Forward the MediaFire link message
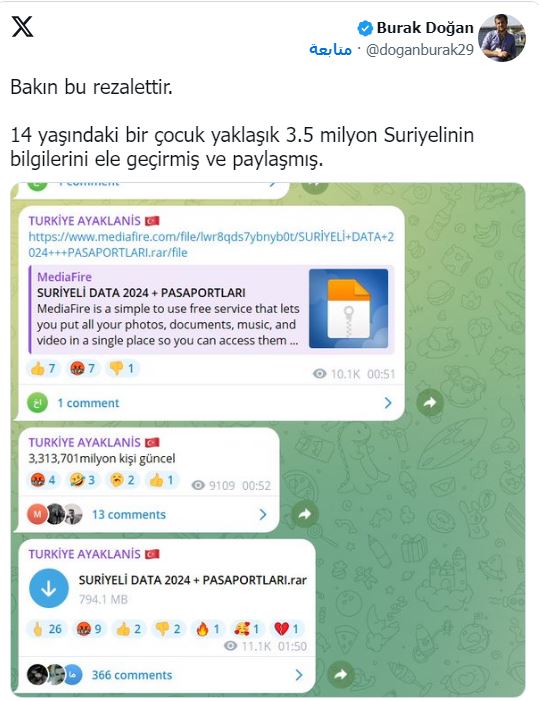 430,403
